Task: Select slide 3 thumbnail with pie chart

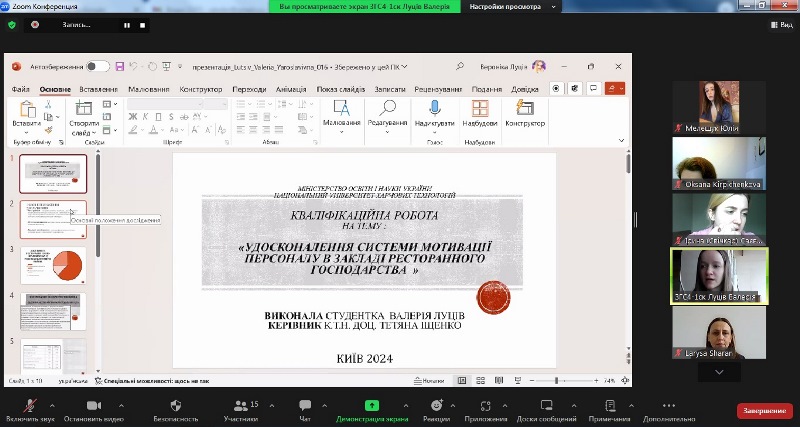Action: (x=53, y=265)
